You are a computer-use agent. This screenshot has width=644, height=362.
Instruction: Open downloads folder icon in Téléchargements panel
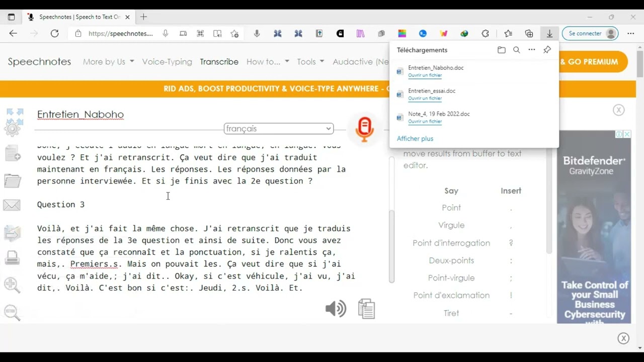[501, 50]
